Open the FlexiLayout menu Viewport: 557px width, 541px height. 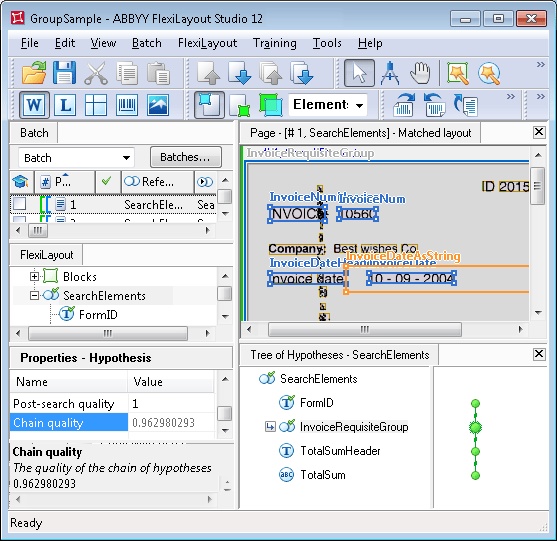click(207, 43)
